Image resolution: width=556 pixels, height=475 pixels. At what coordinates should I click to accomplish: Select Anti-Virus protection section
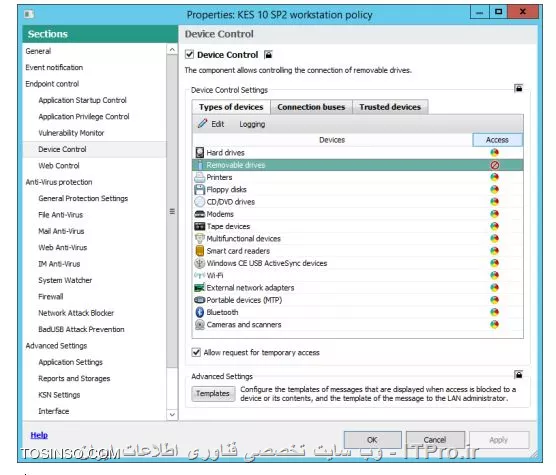pyautogui.click(x=59, y=182)
